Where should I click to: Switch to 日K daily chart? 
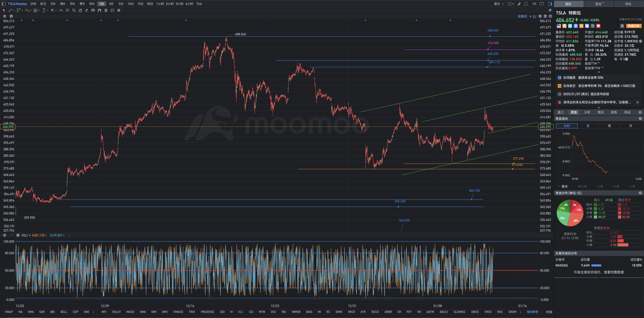coord(53,4)
